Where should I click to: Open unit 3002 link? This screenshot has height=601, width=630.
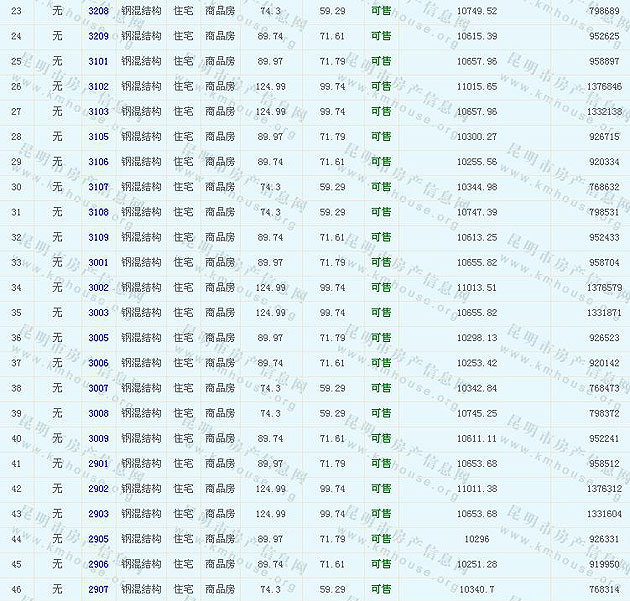pyautogui.click(x=98, y=287)
